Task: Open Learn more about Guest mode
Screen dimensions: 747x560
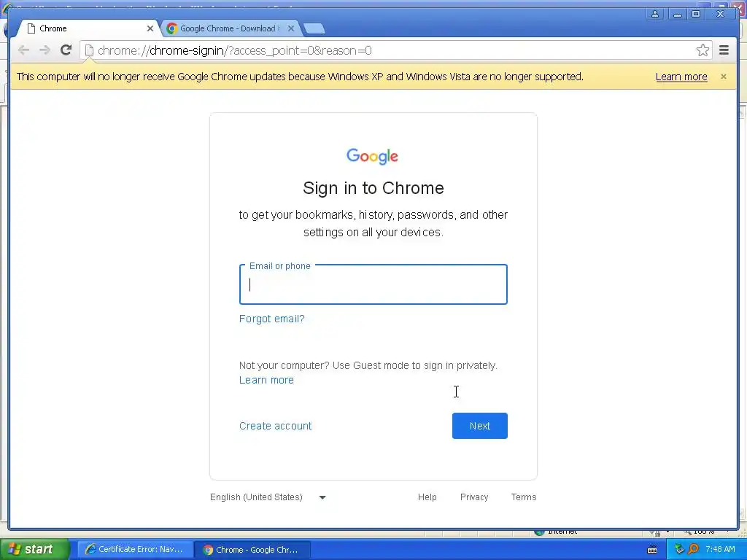Action: [x=266, y=380]
